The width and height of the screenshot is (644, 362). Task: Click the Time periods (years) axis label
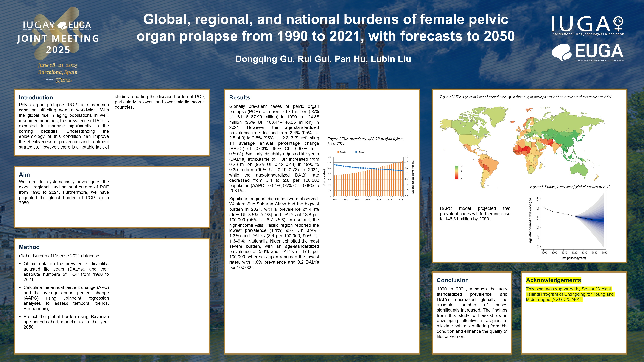tap(573, 258)
